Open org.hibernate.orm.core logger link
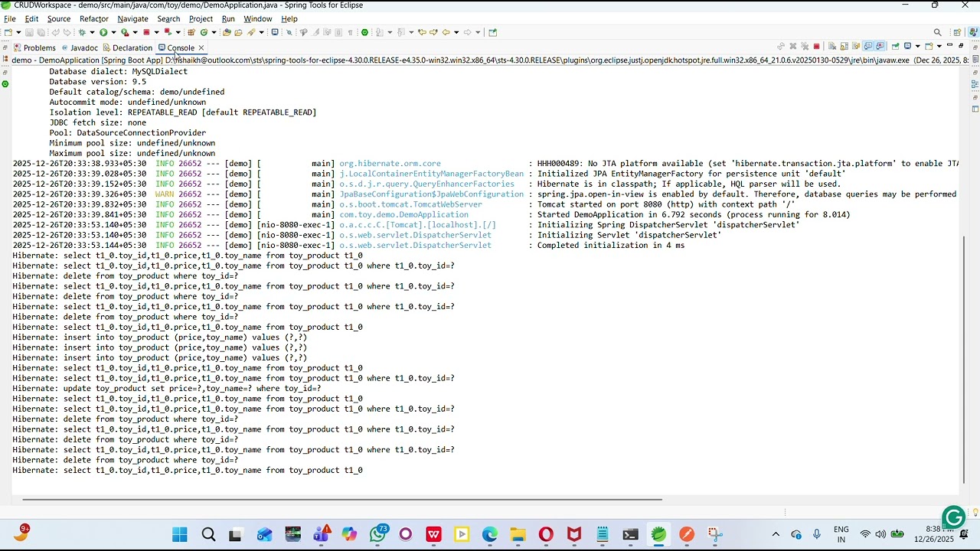Viewport: 980px width, 551px height. 390,163
